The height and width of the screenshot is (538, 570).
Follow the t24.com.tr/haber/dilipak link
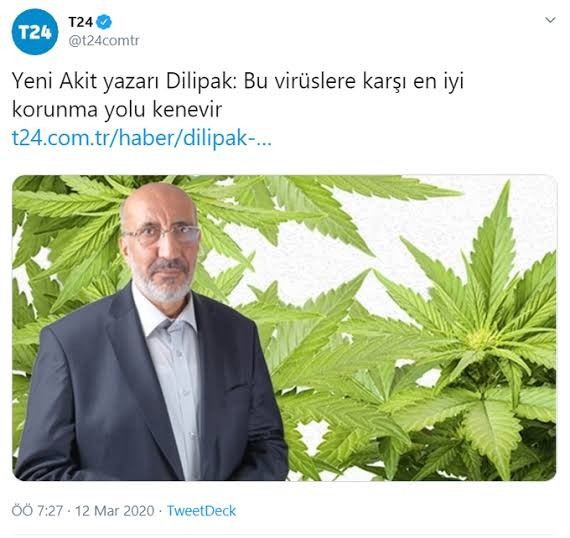point(142,138)
